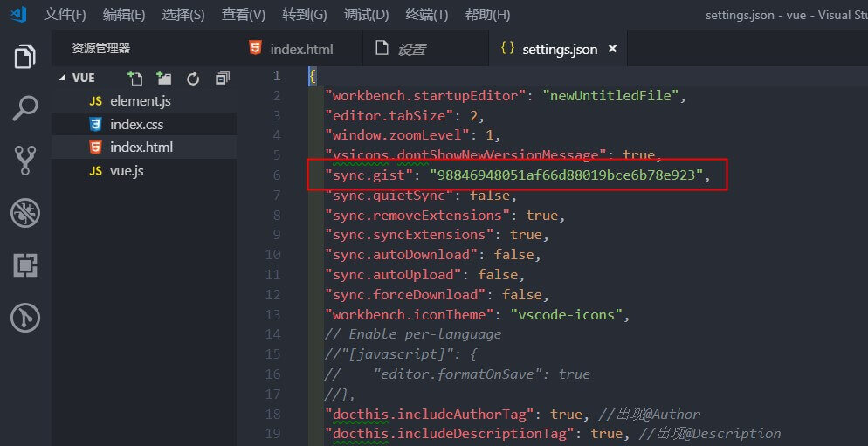This screenshot has height=446, width=868.
Task: Open the 终端(T) menu
Action: [x=428, y=15]
